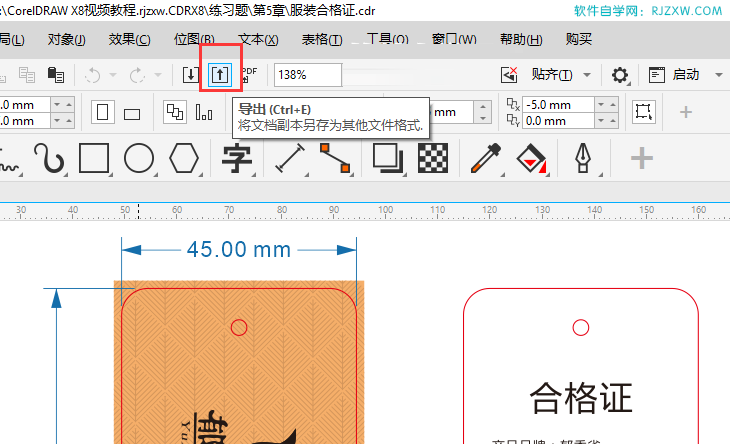
Task: Select the Transparency checkerboard tool
Action: (433, 158)
